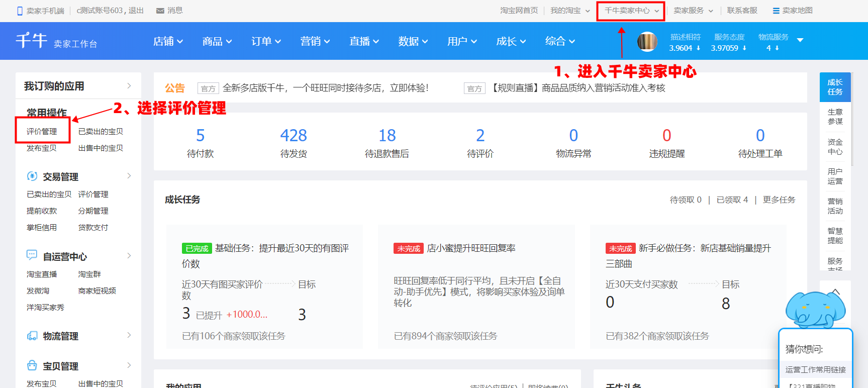Open the 我的淘宝 dropdown

[570, 11]
